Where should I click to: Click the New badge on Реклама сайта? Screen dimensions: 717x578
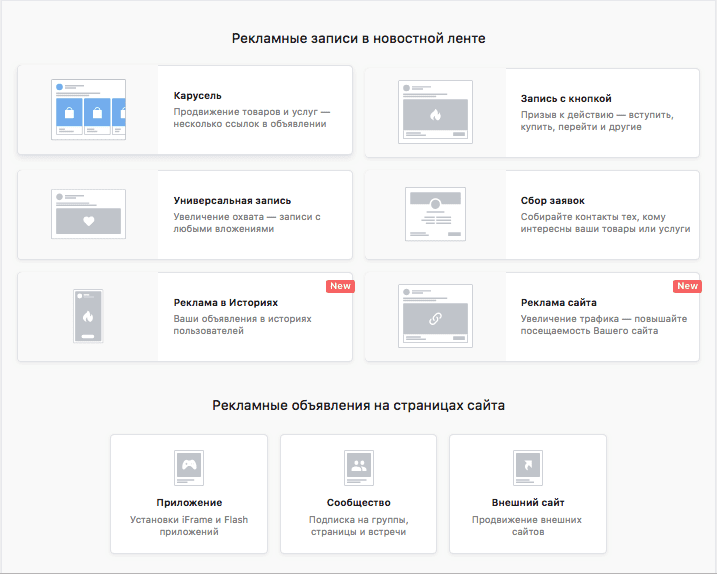click(687, 286)
